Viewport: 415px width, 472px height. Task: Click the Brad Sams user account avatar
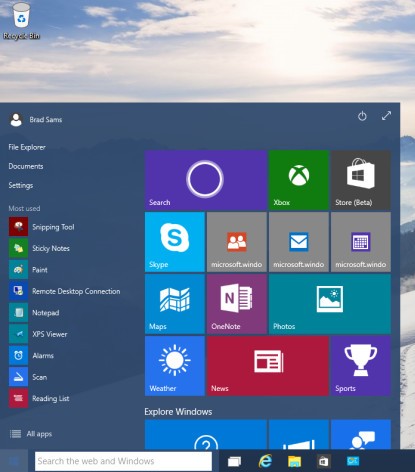pyautogui.click(x=16, y=120)
